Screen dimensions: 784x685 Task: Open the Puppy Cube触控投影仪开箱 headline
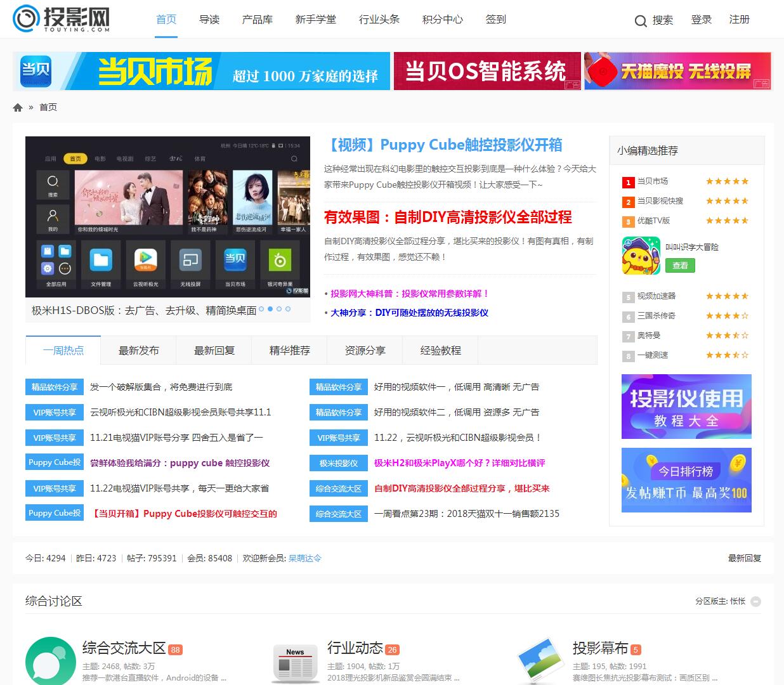click(443, 145)
